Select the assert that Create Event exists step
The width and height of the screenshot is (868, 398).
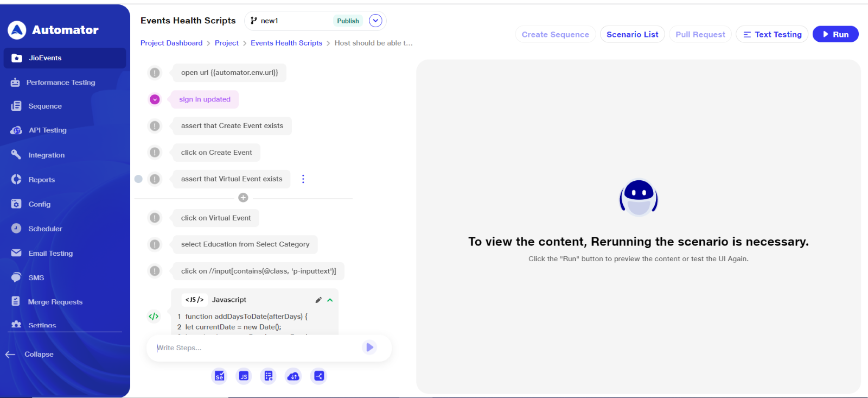click(x=232, y=126)
